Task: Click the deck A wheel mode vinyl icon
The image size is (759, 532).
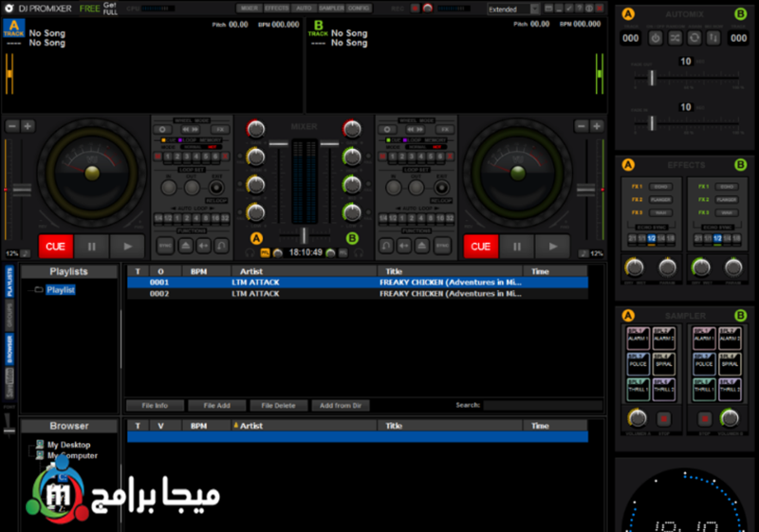Action: pyautogui.click(x=162, y=130)
